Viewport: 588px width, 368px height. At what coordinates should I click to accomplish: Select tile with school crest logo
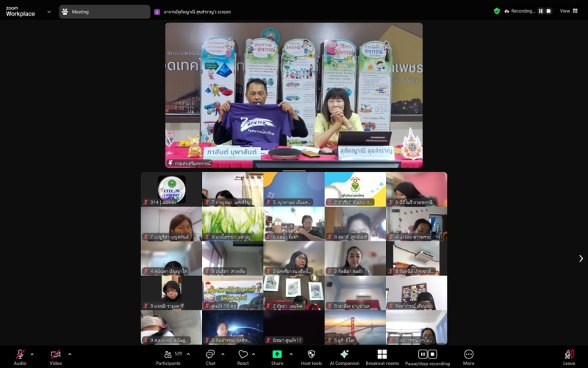coord(355,189)
